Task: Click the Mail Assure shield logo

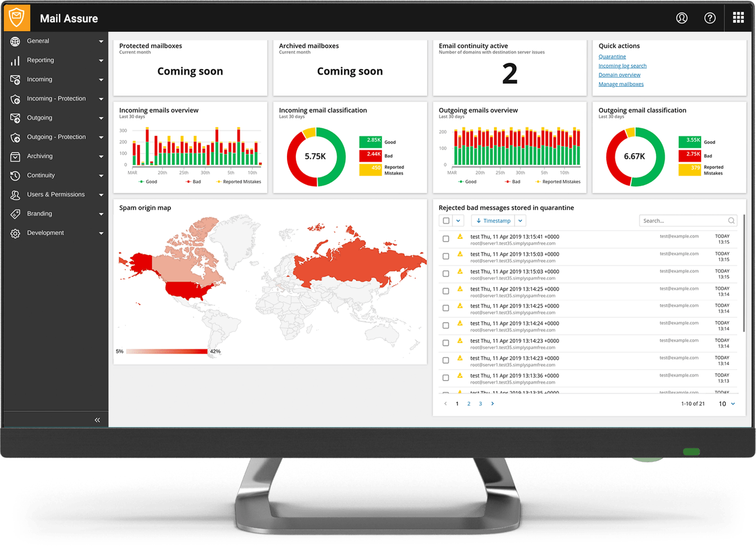Action: tap(16, 17)
